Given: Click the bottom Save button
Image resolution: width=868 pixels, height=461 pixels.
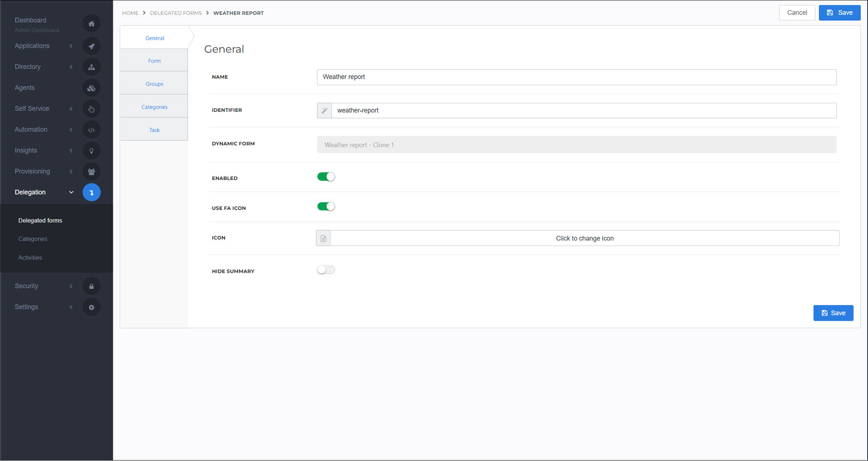Looking at the screenshot, I should [833, 313].
